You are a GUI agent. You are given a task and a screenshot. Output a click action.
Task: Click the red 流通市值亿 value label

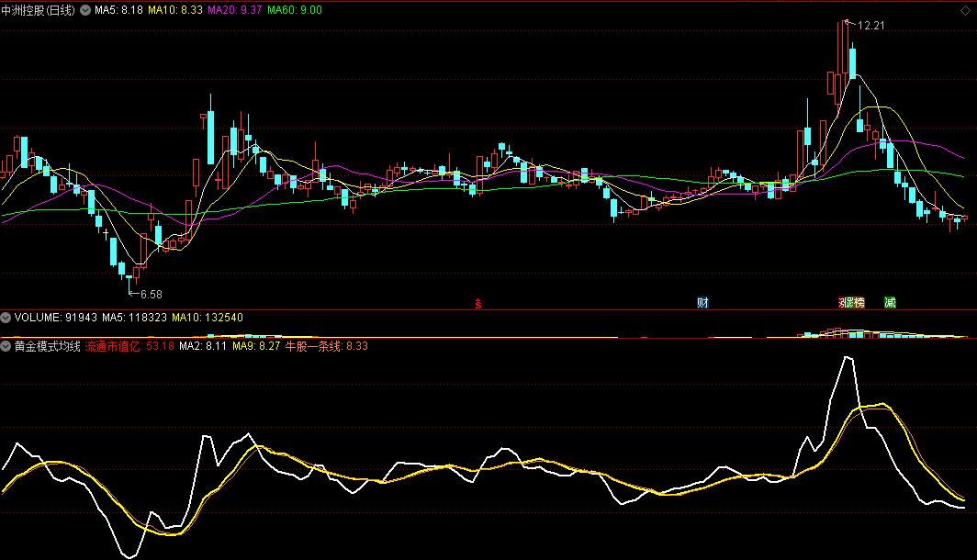tap(129, 347)
